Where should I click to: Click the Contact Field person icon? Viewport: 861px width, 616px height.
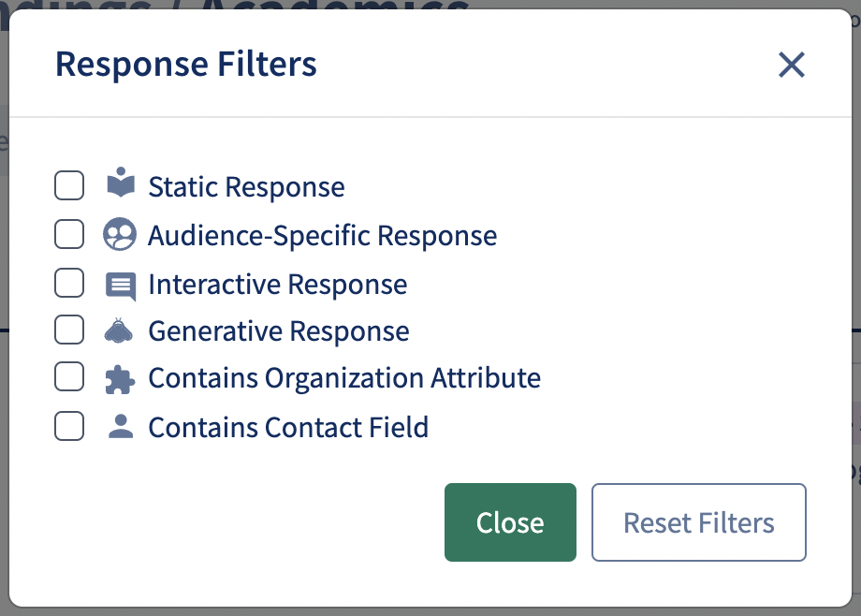[x=120, y=427]
